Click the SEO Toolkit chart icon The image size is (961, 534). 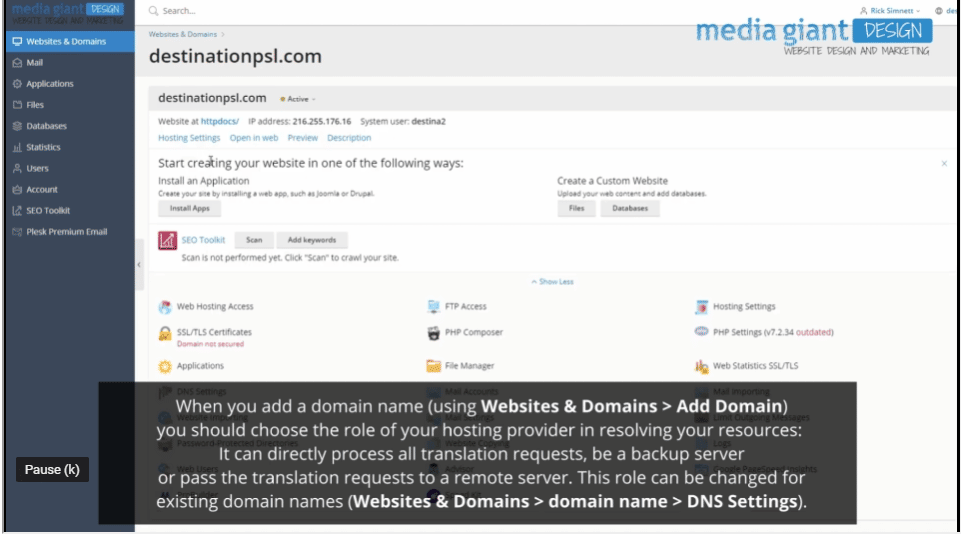click(167, 240)
